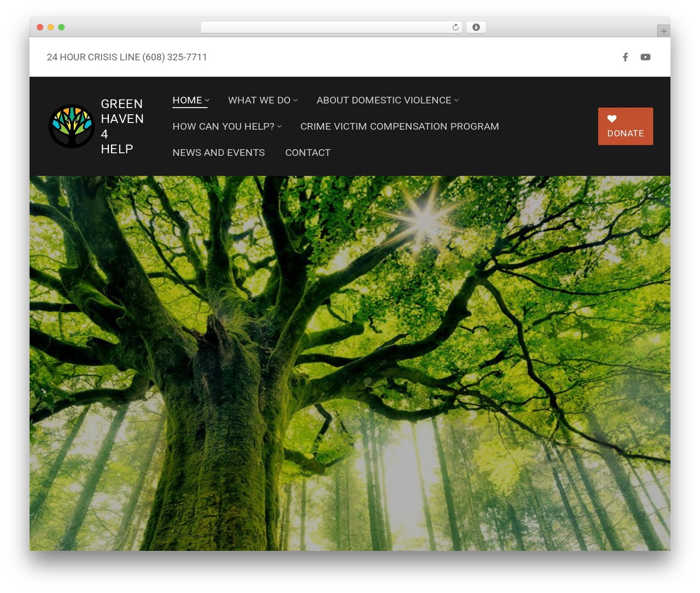Open the Facebook page icon
Screen dimensions: 700x593
tap(625, 57)
